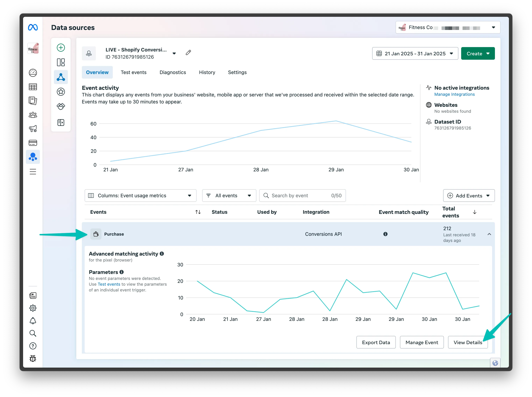Open the Test events tab
Viewport: 532px width, 397px height.
[133, 72]
